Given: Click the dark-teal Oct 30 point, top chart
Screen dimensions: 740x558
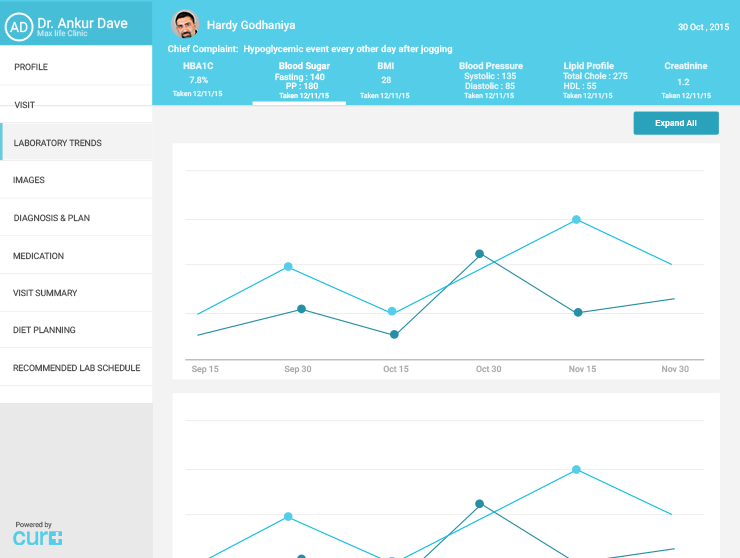Looking at the screenshot, I should coord(479,254).
